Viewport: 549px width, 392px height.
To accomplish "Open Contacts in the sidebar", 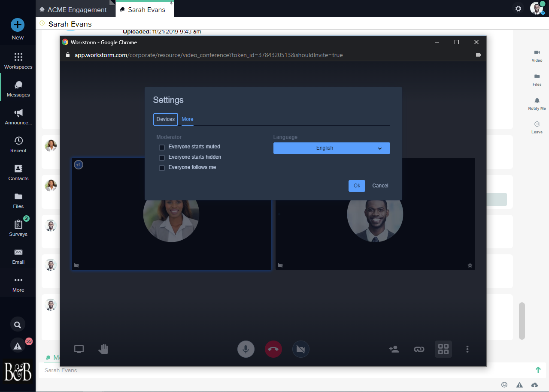I will pos(18,172).
